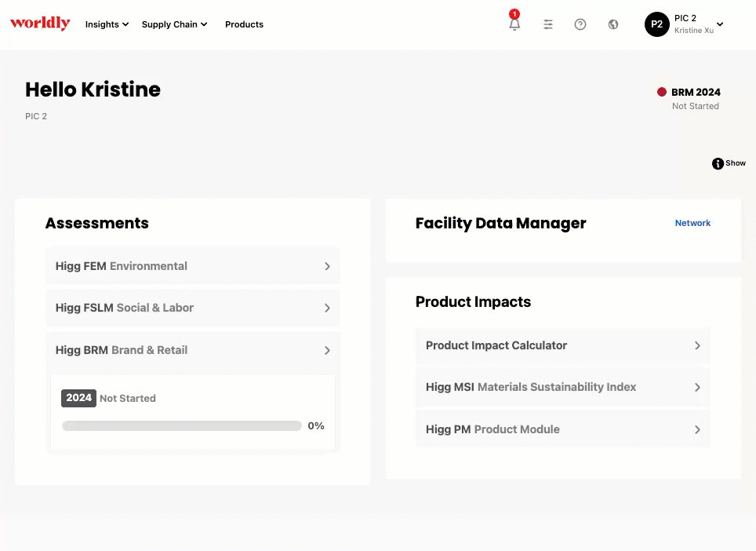This screenshot has height=551, width=756.
Task: Open the account dropdown arrow
Action: tap(720, 24)
